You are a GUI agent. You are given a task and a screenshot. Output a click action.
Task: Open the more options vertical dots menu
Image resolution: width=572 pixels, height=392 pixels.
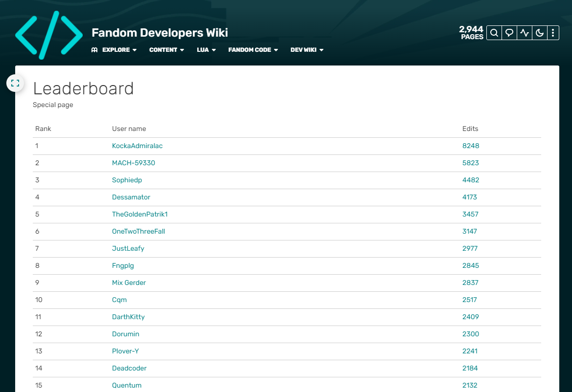coord(553,33)
